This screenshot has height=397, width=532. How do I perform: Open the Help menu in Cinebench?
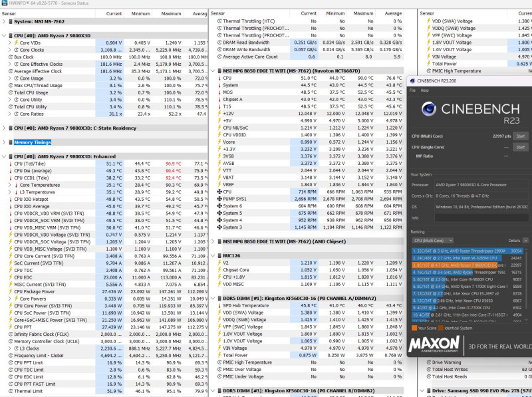pyautogui.click(x=424, y=90)
